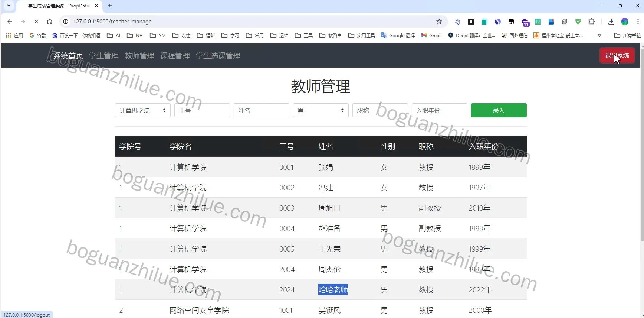
Task: Open the Google 翻译 bookmark
Action: pos(398,35)
